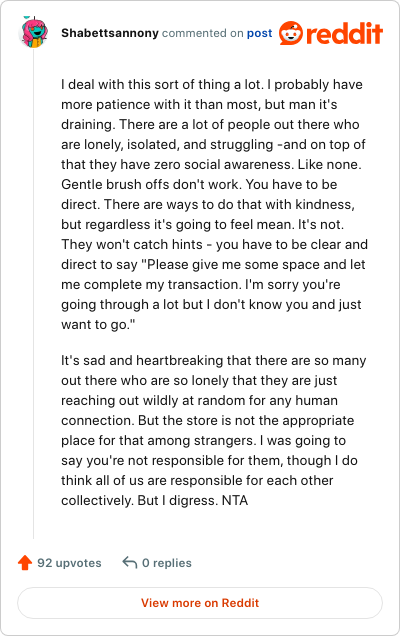Click the line starting "I deal with this sort"
The height and width of the screenshot is (636, 400).
pyautogui.click(x=212, y=84)
